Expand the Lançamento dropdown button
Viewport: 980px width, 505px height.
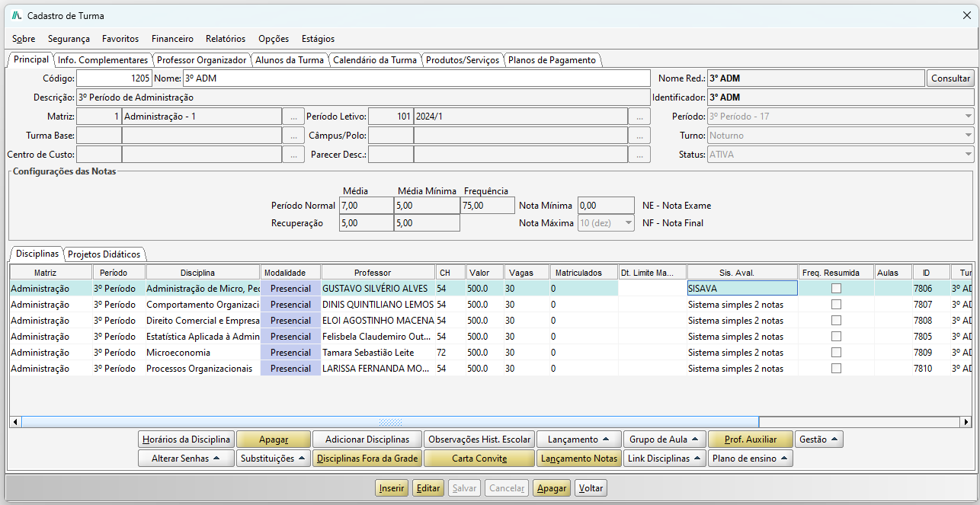578,439
